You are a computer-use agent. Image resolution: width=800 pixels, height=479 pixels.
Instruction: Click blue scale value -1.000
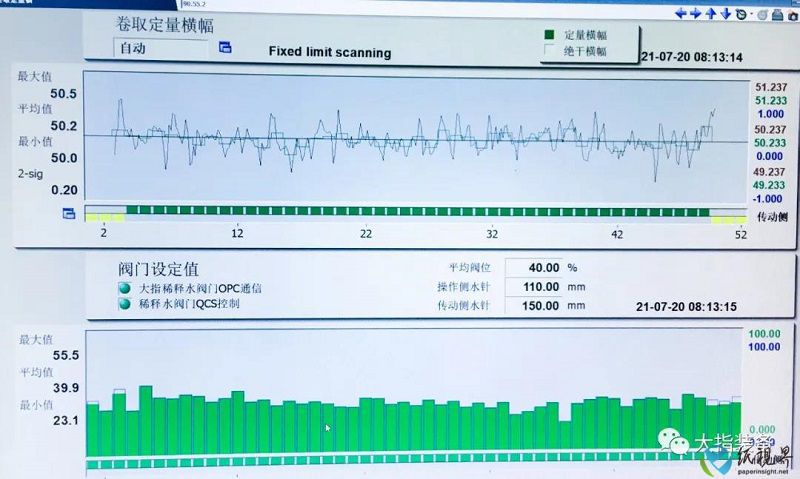pos(767,199)
